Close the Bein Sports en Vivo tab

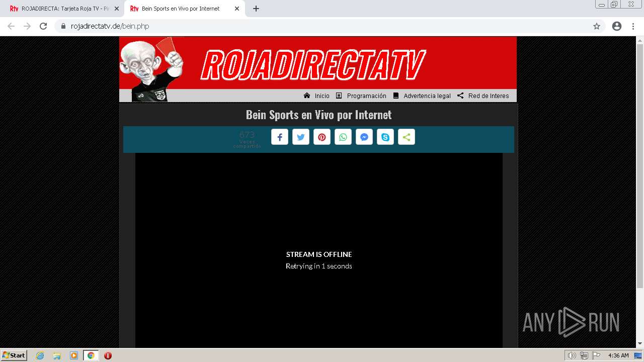(237, 9)
